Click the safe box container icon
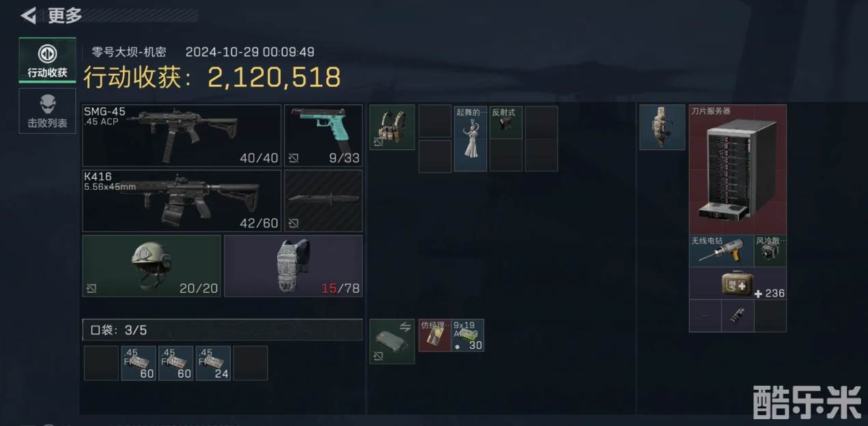 (392, 341)
